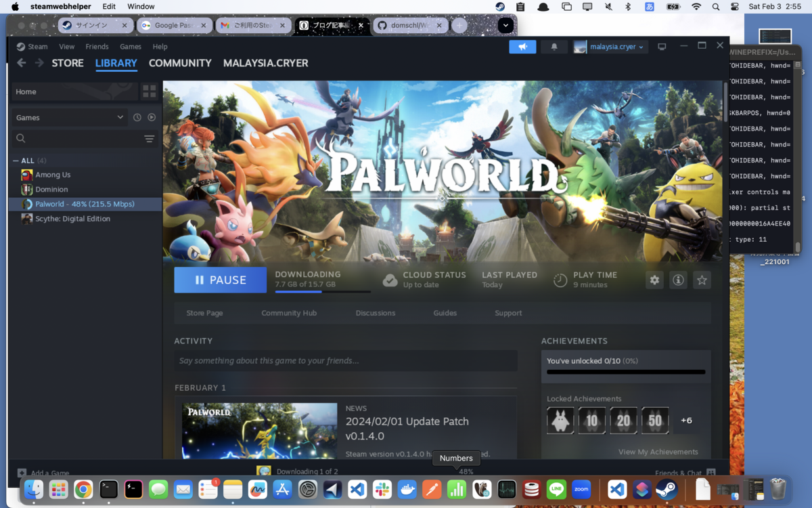Launch Google Chrome from the Dock
Screen dimensions: 812x508
83,489
